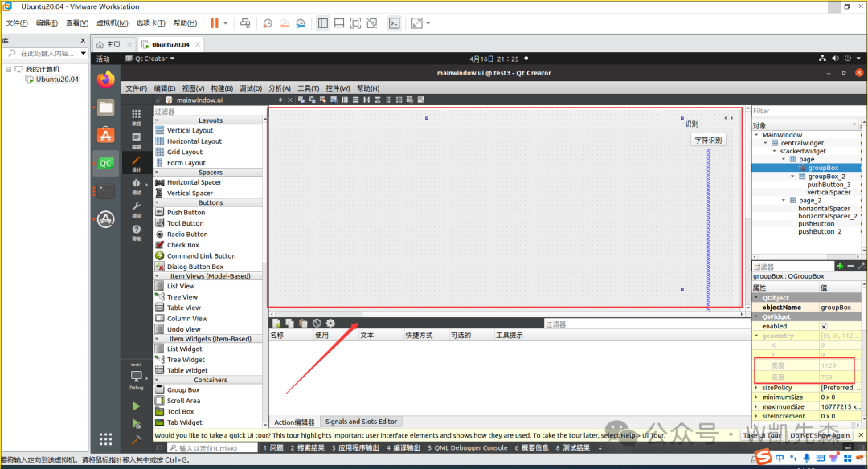Click the hammer Build icon
Viewport: 868px width, 469px height.
[x=136, y=440]
